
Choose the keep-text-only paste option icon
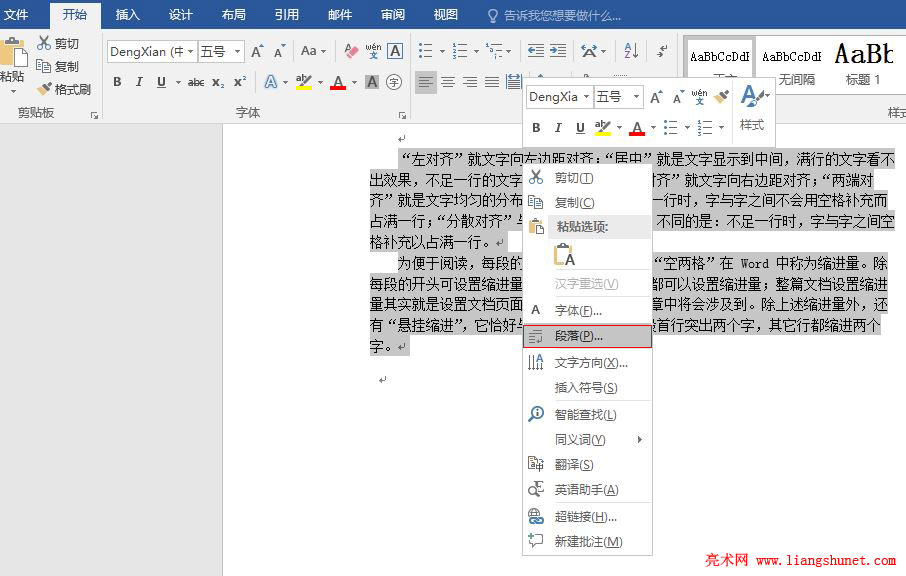[x=565, y=254]
